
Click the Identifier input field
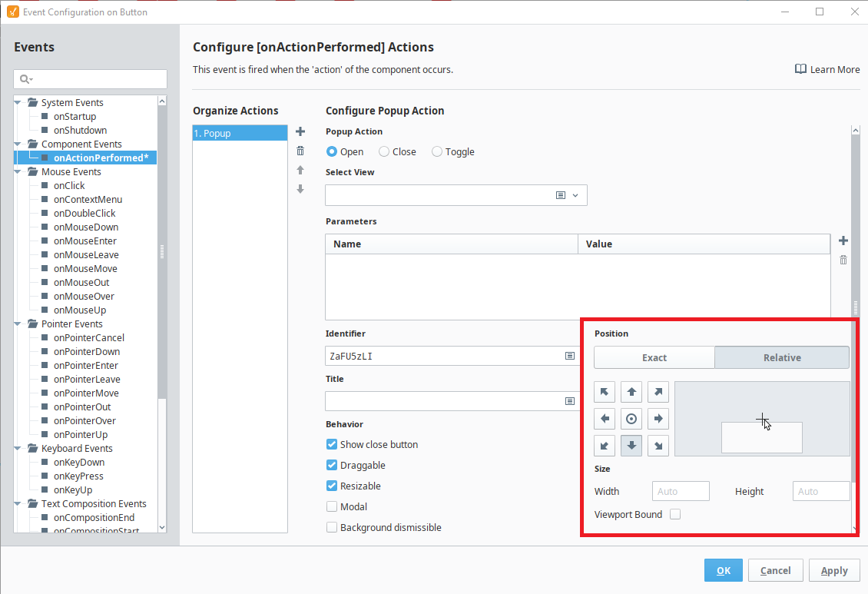click(452, 356)
